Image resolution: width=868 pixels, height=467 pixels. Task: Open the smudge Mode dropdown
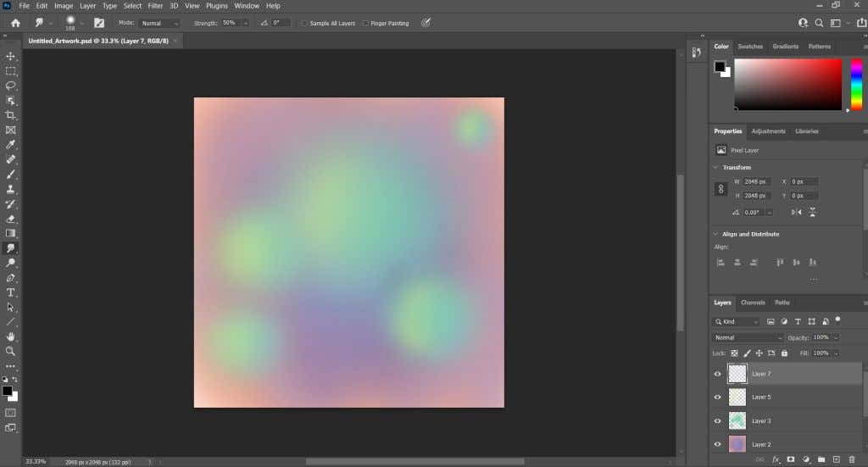(159, 24)
